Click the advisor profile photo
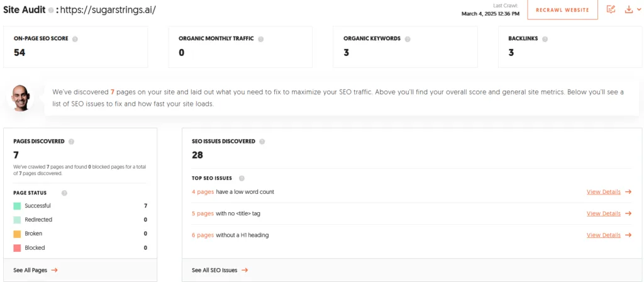Image resolution: width=644 pixels, height=282 pixels. [21, 98]
